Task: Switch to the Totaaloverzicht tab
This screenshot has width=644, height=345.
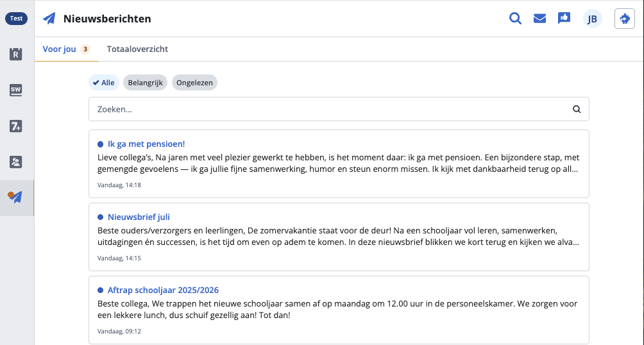Action: click(x=138, y=49)
